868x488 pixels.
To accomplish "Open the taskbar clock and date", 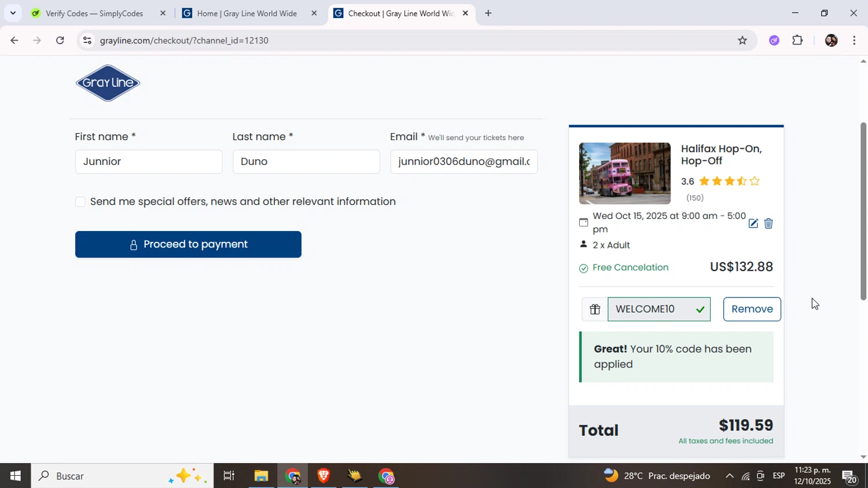I will 812,476.
